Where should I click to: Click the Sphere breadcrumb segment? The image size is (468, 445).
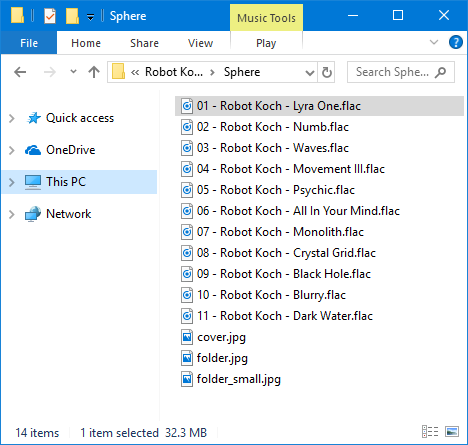(242, 72)
